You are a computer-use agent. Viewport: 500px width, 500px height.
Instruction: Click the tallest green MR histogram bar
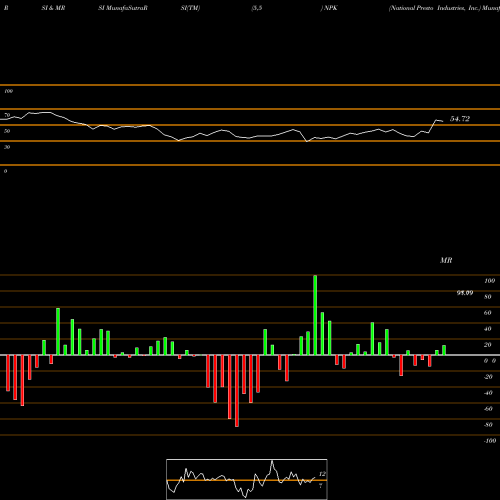pyautogui.click(x=315, y=315)
